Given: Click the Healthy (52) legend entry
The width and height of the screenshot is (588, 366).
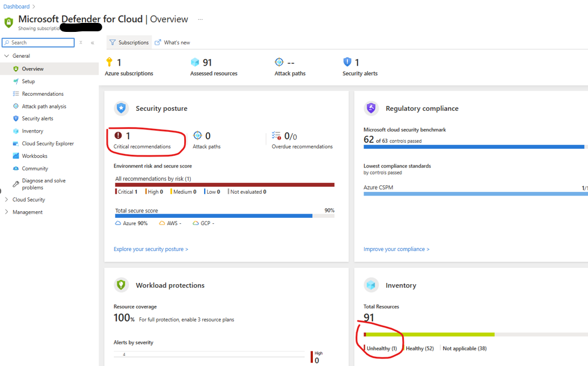Looking at the screenshot, I should click(418, 349).
